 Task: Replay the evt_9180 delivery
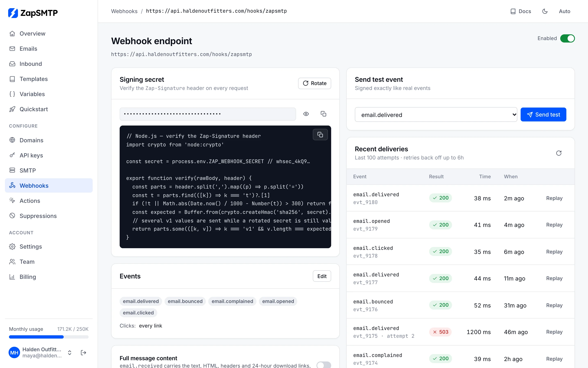[x=554, y=198]
